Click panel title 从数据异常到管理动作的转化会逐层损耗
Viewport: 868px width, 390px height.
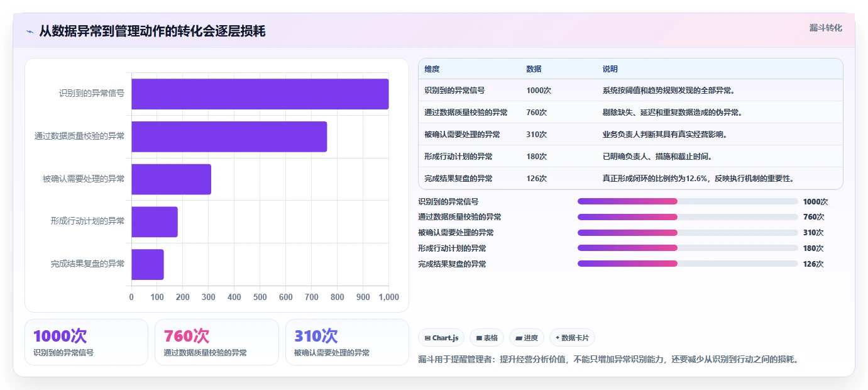(152, 31)
